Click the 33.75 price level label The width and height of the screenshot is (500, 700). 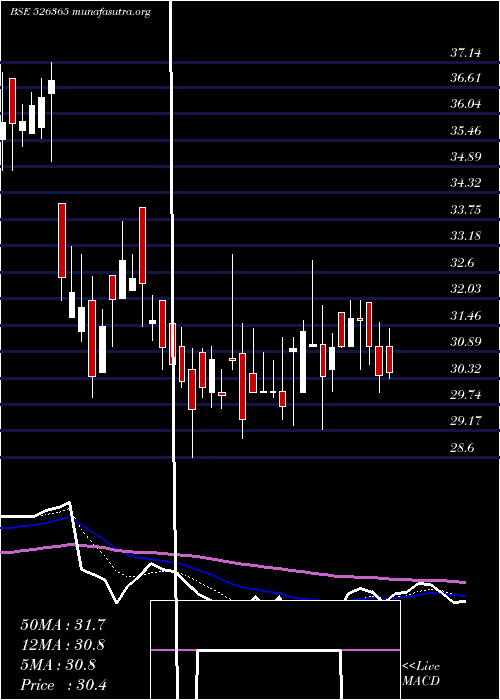pyautogui.click(x=466, y=209)
